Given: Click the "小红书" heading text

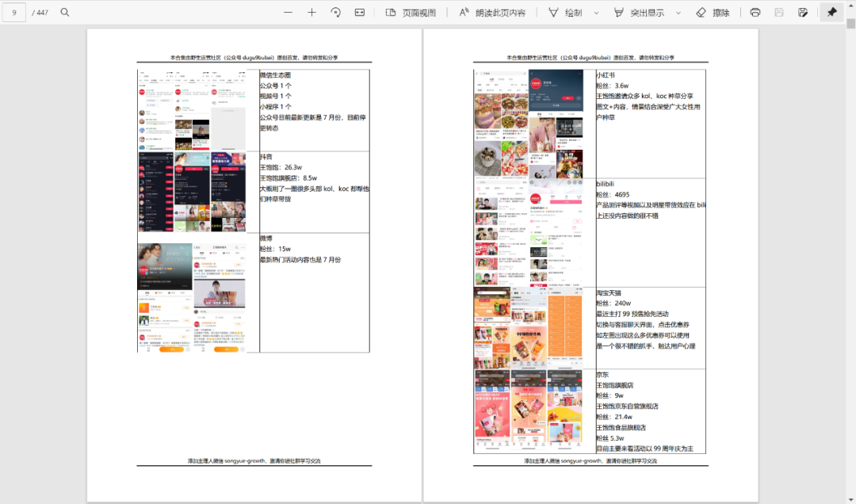Looking at the screenshot, I should pyautogui.click(x=606, y=74).
